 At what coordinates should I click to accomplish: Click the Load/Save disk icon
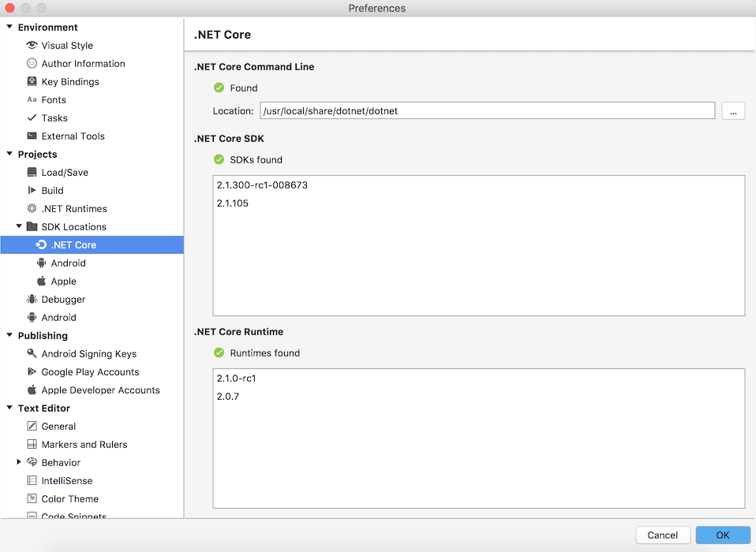coord(32,172)
